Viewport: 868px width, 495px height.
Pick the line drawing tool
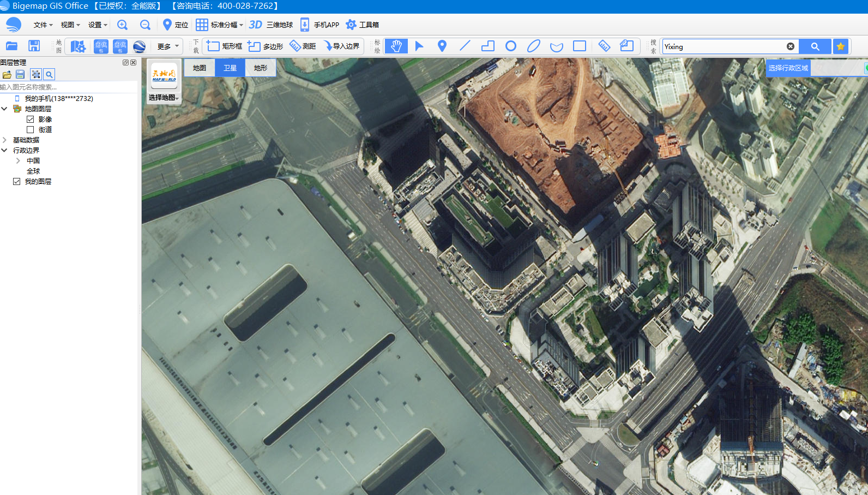465,46
